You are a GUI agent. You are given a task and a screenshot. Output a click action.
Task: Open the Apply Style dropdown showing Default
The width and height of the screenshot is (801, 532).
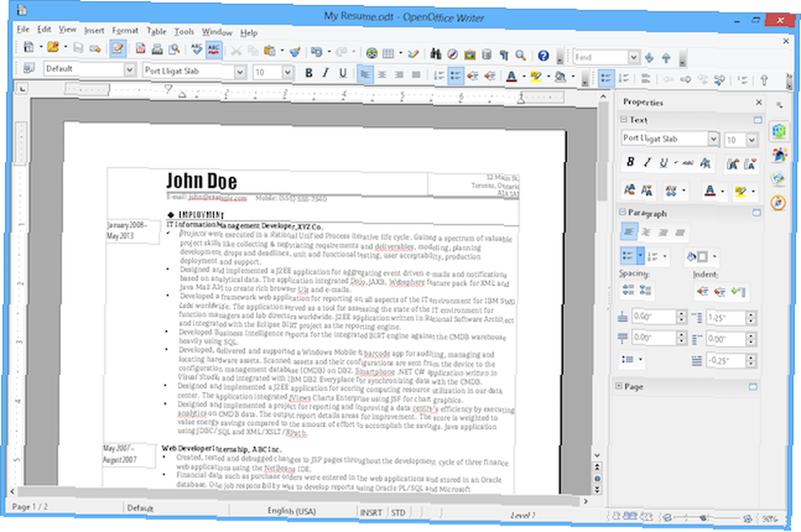click(x=130, y=69)
